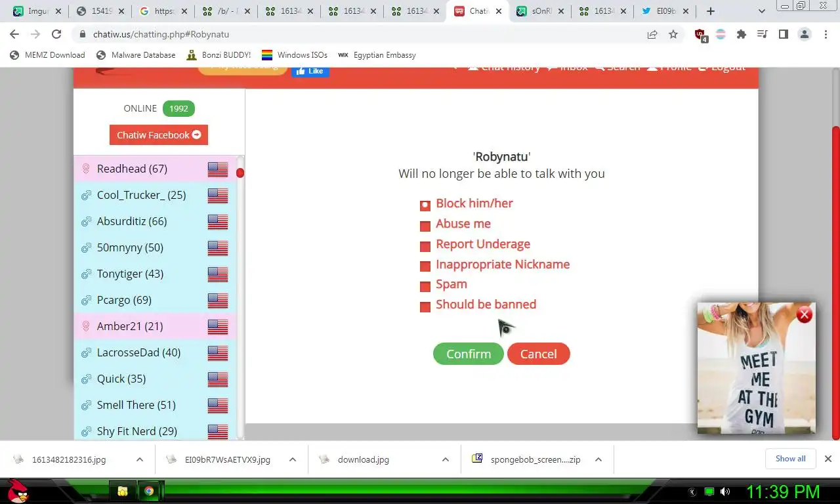Open the Bonzi BUDDY! bookmark
This screenshot has height=504, width=840.
click(219, 55)
